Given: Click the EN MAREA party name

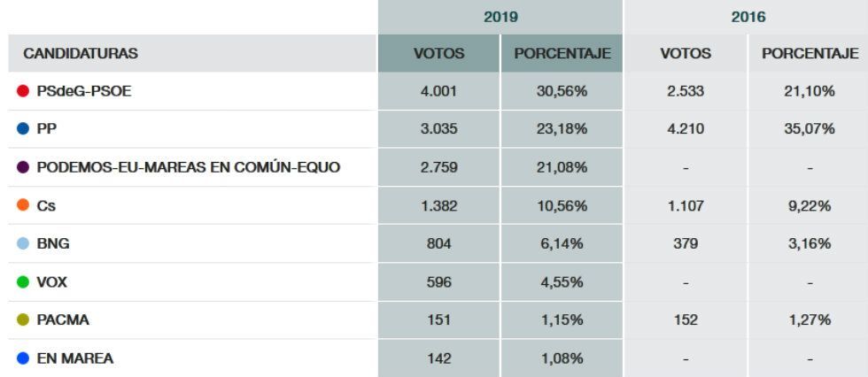Looking at the screenshot, I should pyautogui.click(x=74, y=358).
